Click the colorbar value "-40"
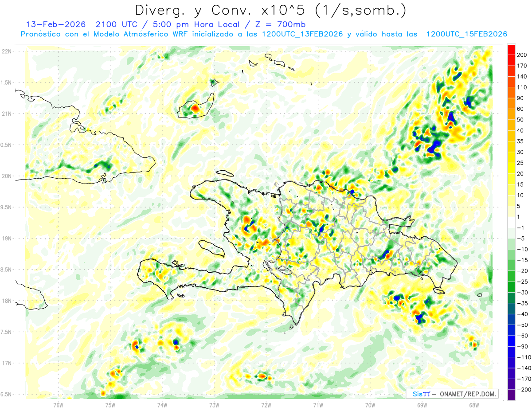This screenshot has height=411, width=532. click(524, 314)
